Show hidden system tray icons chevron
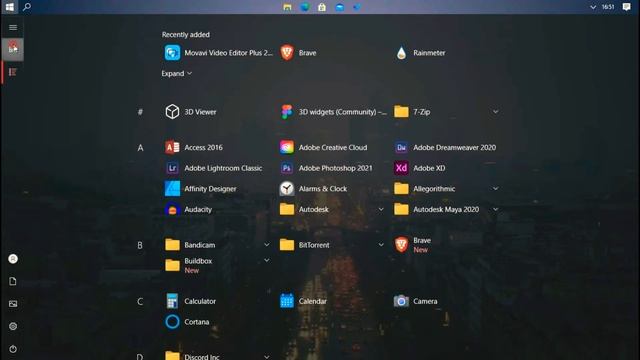This screenshot has height=360, width=640. tap(593, 7)
